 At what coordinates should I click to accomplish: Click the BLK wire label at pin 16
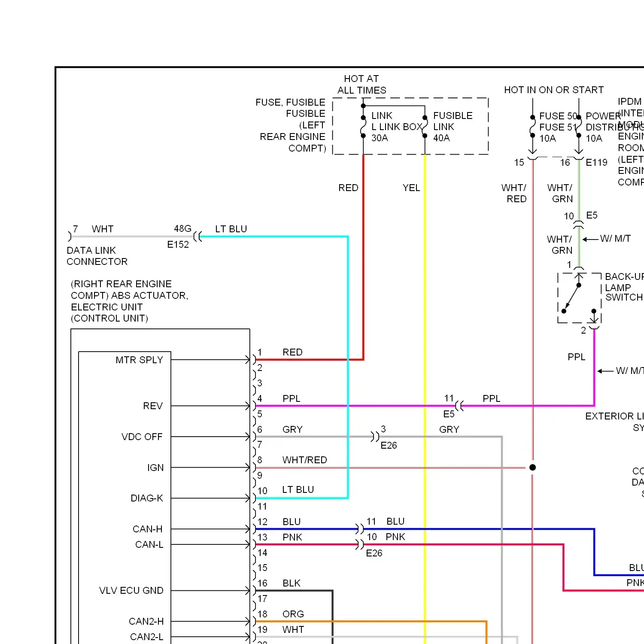pyautogui.click(x=292, y=583)
